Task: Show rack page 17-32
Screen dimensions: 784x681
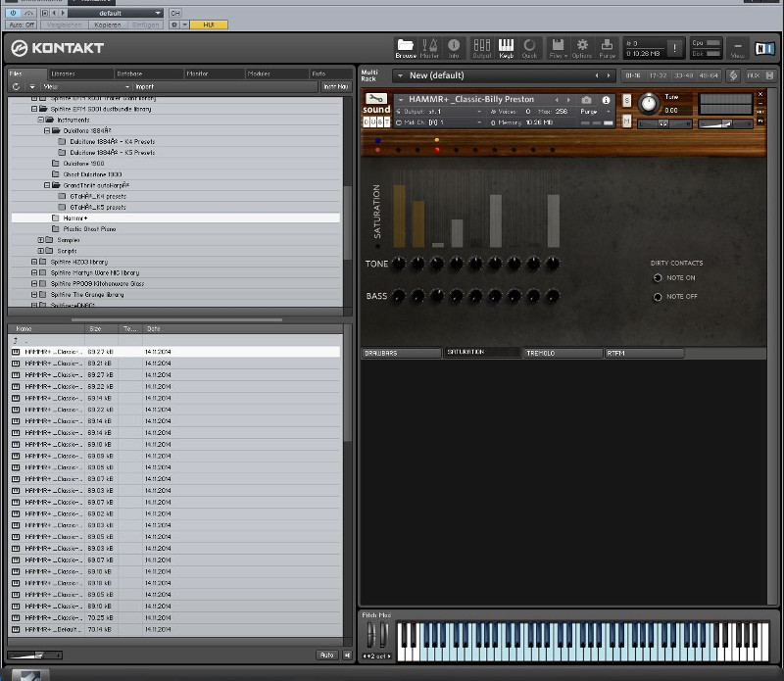Action: (658, 75)
